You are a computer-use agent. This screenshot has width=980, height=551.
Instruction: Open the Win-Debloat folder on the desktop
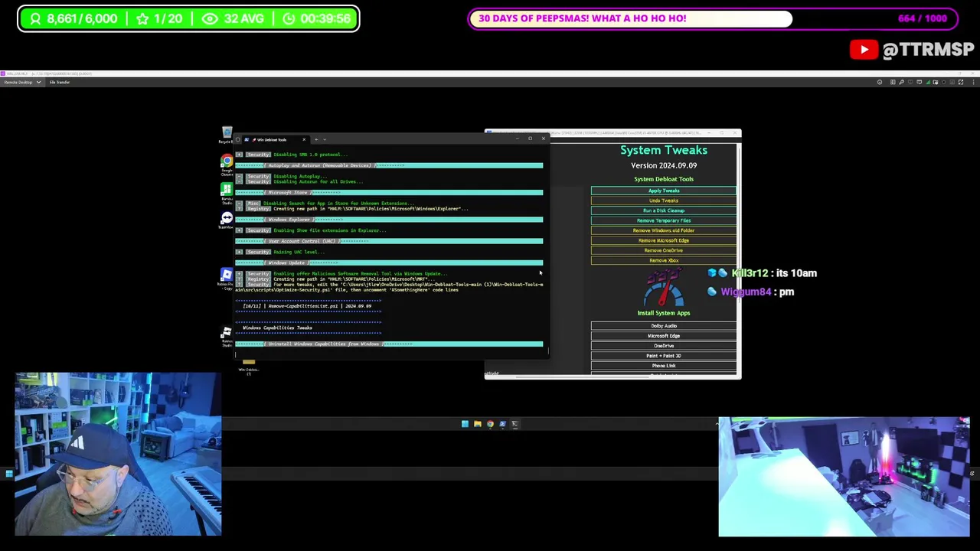[248, 366]
